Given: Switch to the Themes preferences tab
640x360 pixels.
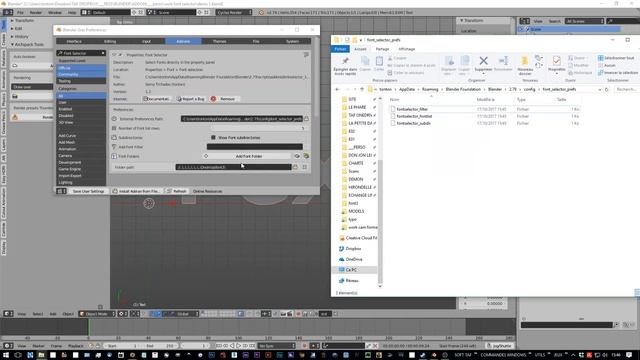Looking at the screenshot, I should click(220, 41).
